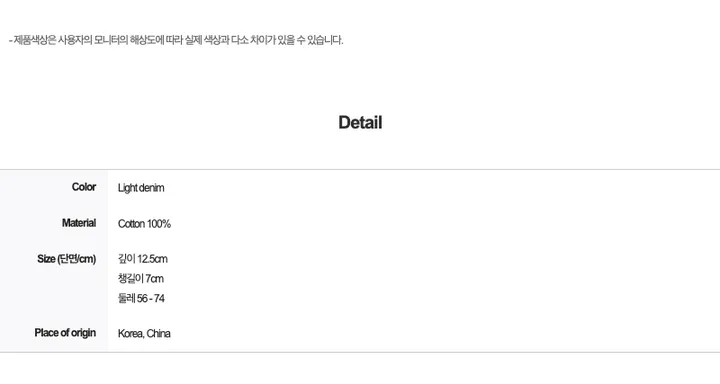720x384 pixels.
Task: Click the 12.5cm depth number
Action: tap(152, 259)
